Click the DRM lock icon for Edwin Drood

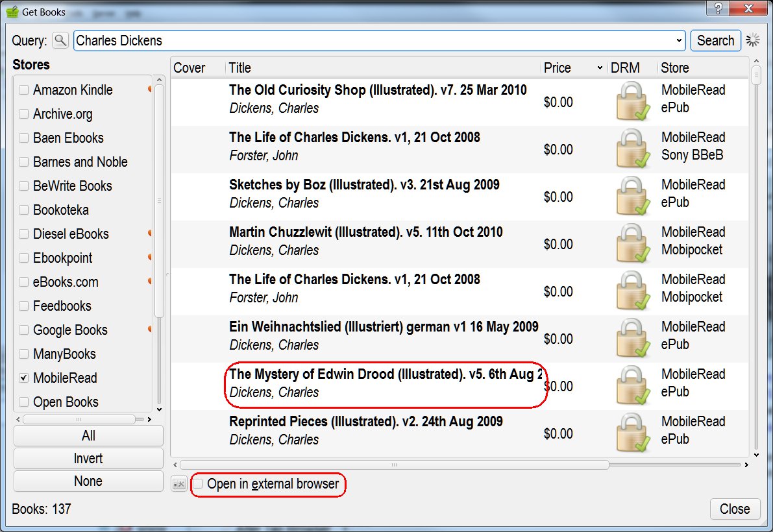click(633, 385)
